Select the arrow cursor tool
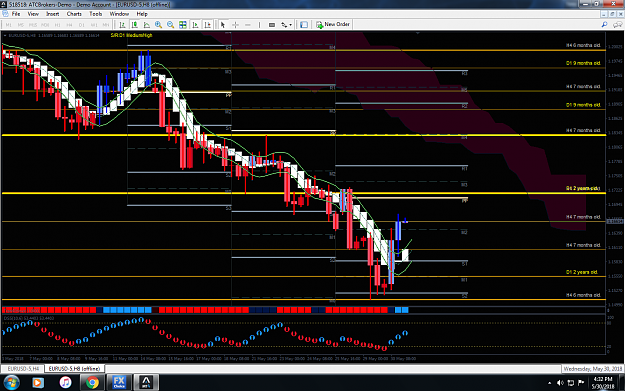 (x=223, y=25)
